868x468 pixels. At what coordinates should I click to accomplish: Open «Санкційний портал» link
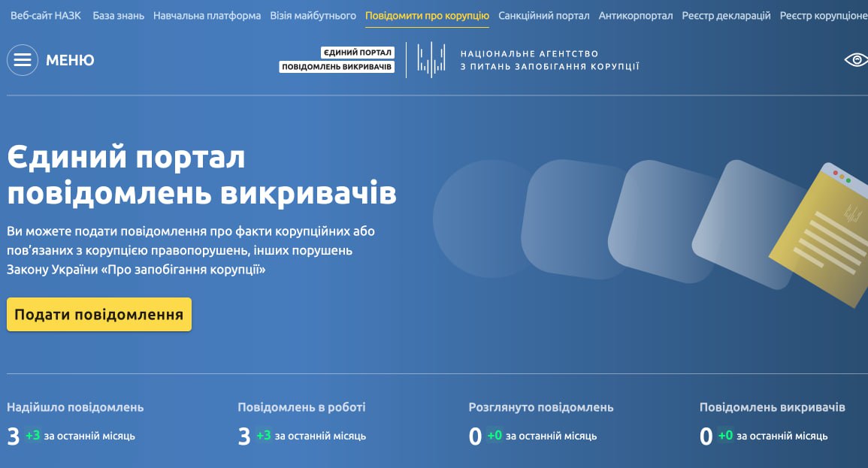coord(544,15)
